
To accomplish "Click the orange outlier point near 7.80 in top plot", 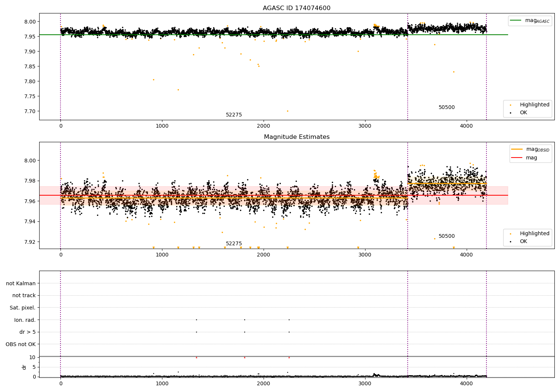I will [x=153, y=80].
